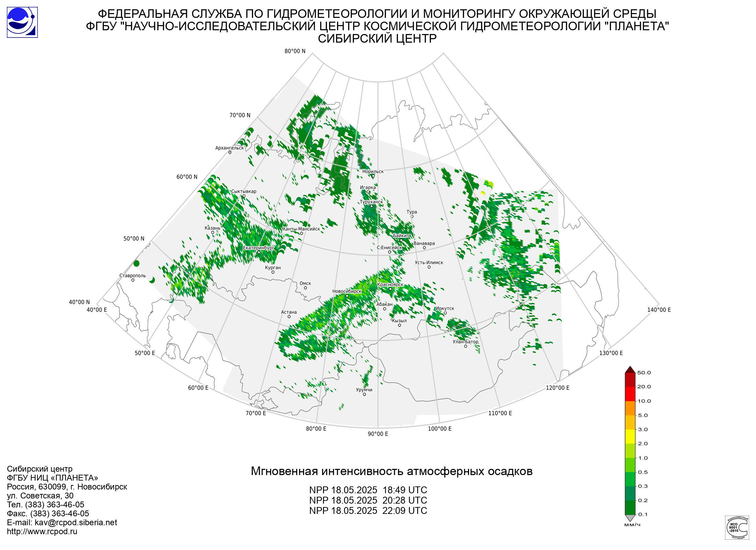
Task: Click the 120°00 E longitude label
Action: coord(558,388)
